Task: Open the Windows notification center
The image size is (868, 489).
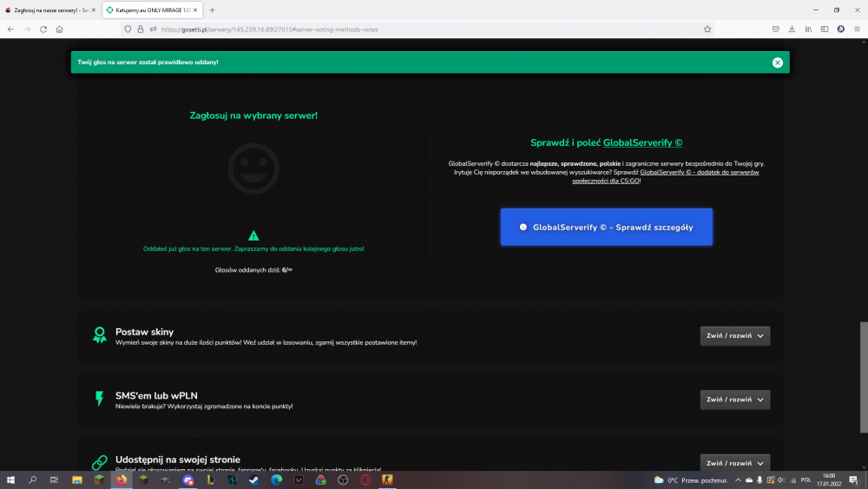Action: pos(853,480)
